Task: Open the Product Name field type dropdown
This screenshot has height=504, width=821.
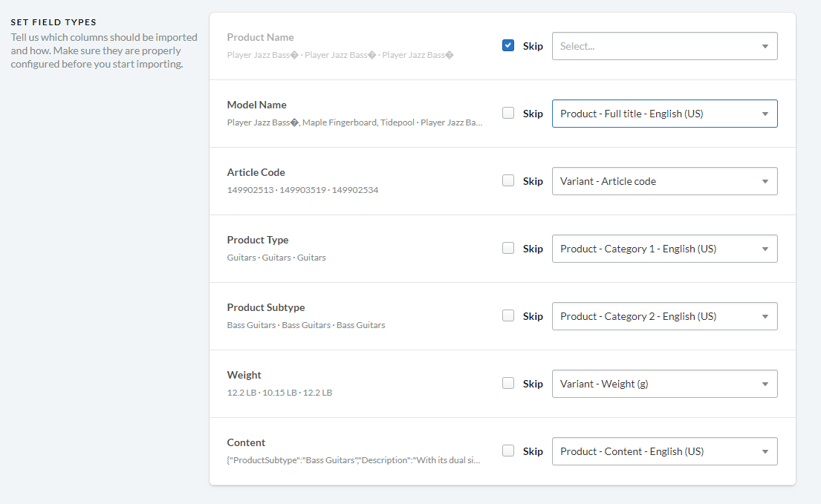Action: pyautogui.click(x=664, y=46)
